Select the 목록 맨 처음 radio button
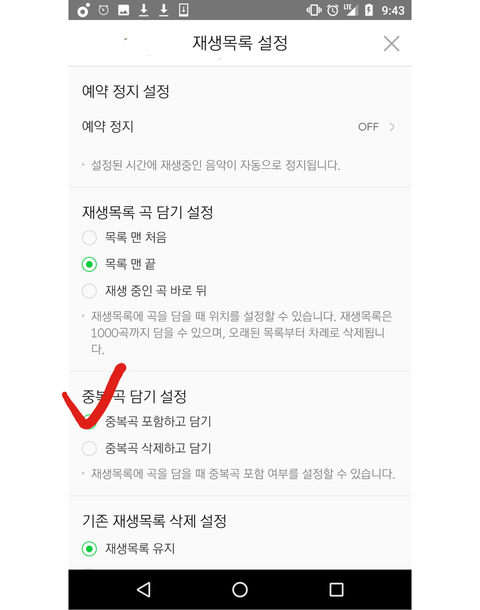Viewport: 480px width, 610px height. tap(89, 237)
